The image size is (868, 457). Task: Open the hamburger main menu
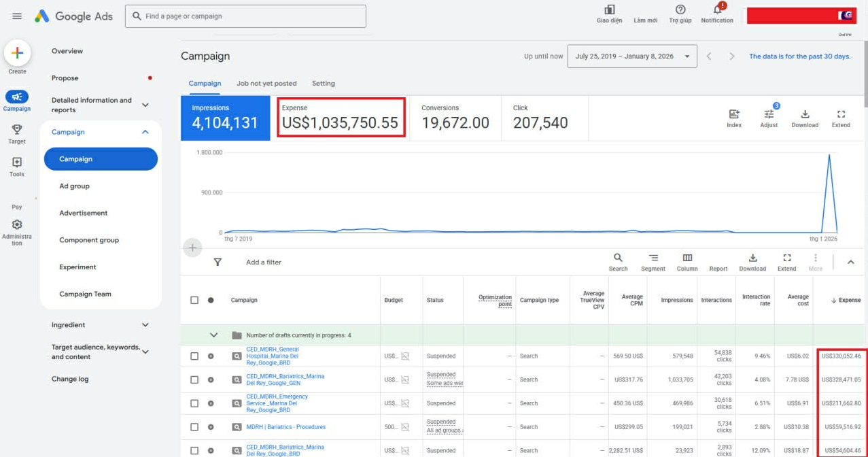pyautogui.click(x=17, y=16)
